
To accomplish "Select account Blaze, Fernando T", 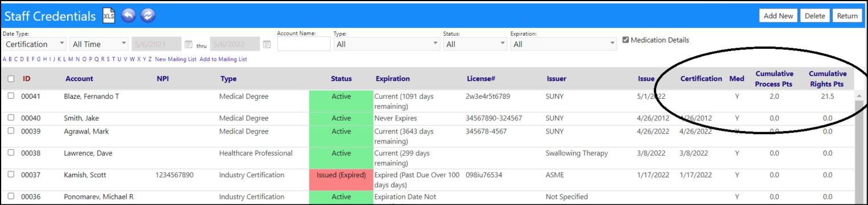I will point(92,97).
